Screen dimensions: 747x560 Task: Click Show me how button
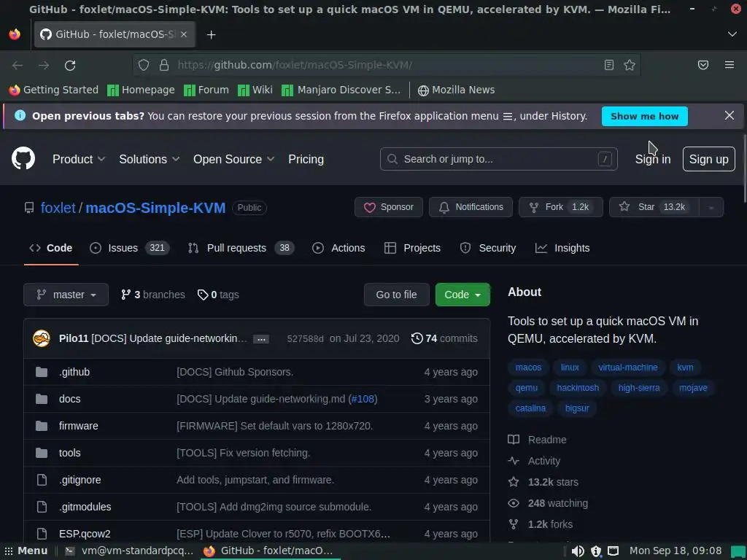tap(644, 116)
